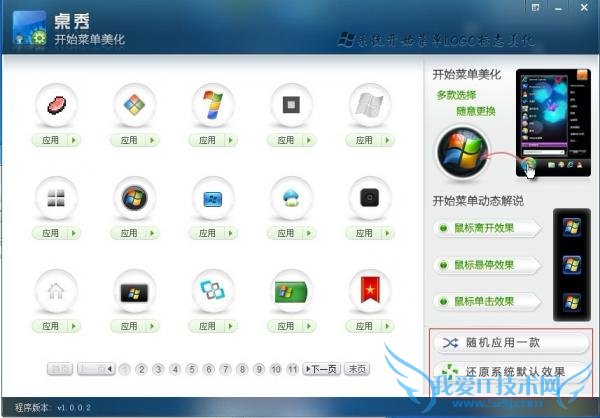Choose the black rounded square icon

click(370, 198)
